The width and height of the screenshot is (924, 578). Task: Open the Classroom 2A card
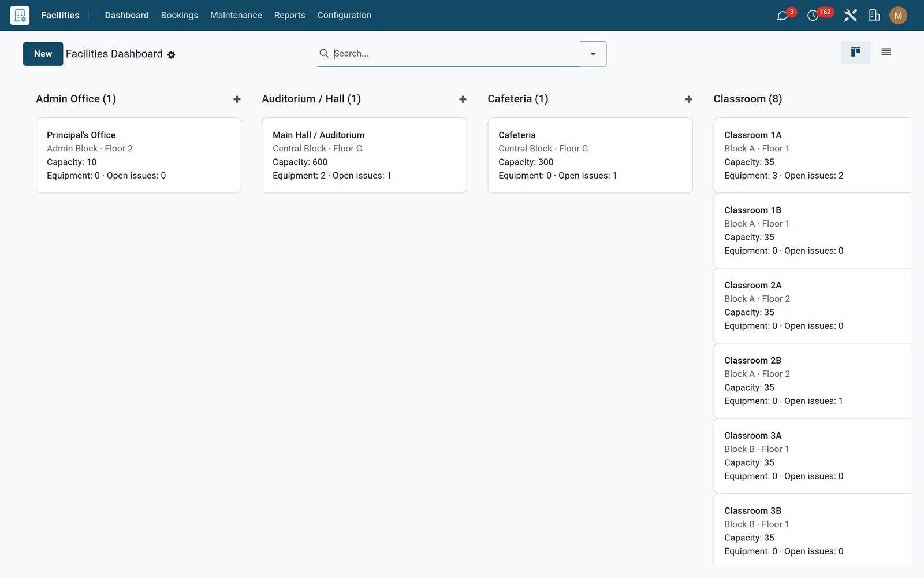click(x=813, y=306)
